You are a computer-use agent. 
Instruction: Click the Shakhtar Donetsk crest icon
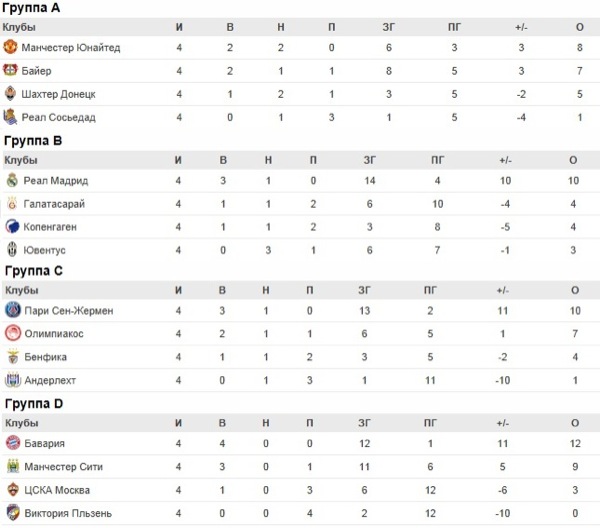[x=13, y=94]
